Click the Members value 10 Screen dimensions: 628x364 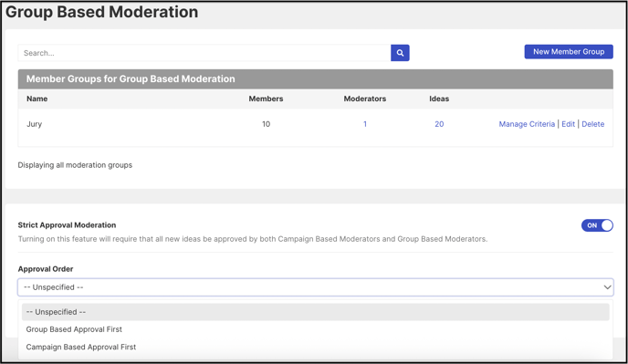tap(266, 124)
